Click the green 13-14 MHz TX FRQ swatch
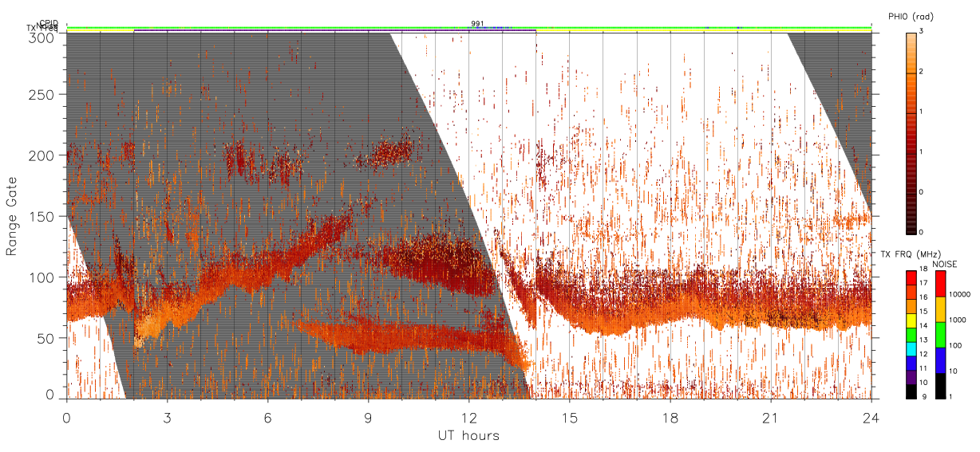This screenshot has height=452, width=980. 911,334
